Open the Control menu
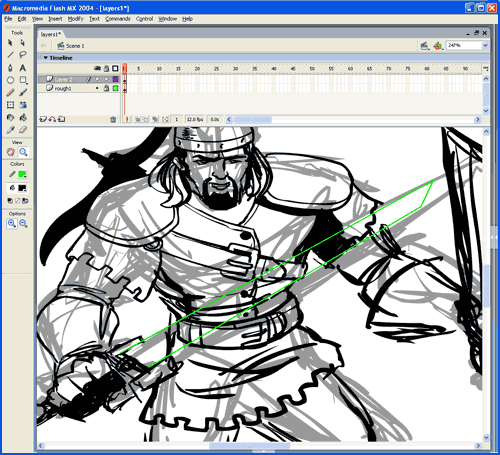The height and width of the screenshot is (455, 500). [144, 19]
